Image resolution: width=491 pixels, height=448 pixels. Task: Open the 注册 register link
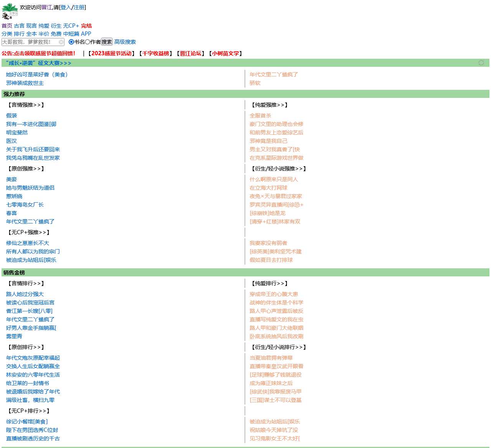79,7
